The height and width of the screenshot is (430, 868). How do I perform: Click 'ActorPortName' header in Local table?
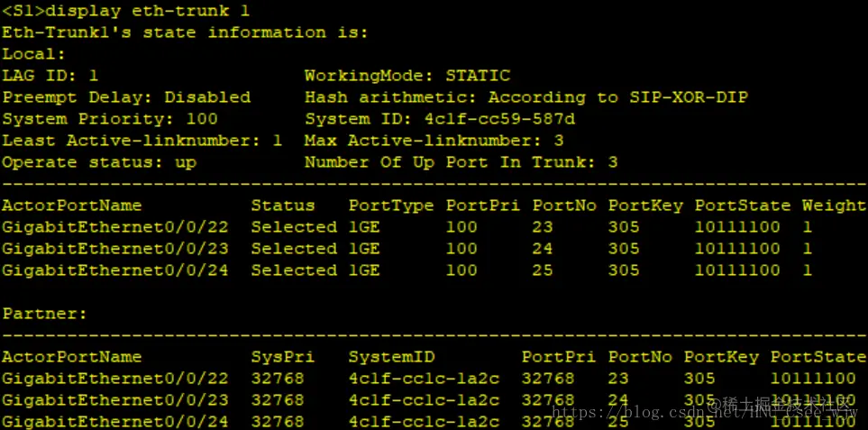(x=72, y=206)
